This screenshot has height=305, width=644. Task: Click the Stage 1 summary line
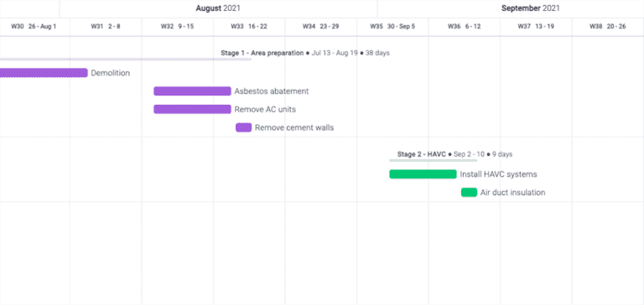126,59
